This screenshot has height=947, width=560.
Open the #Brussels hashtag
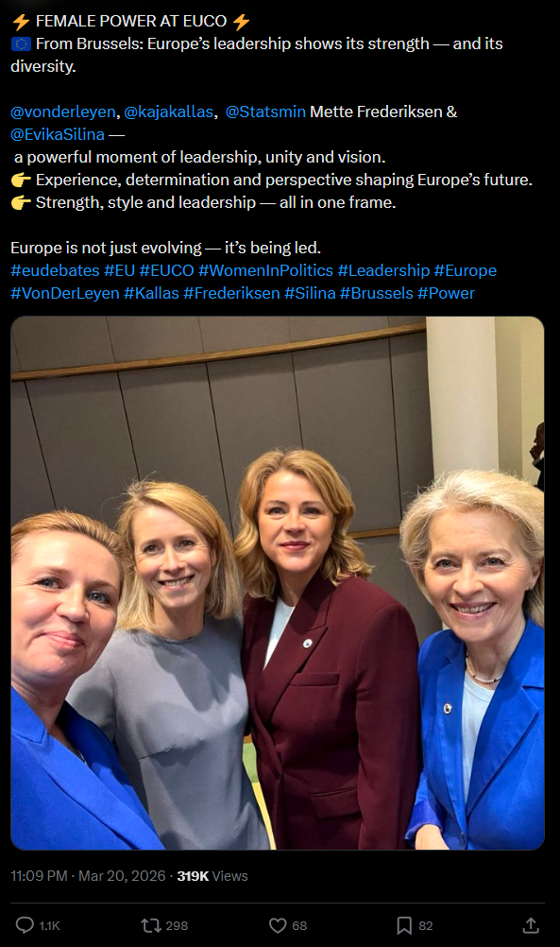[376, 293]
